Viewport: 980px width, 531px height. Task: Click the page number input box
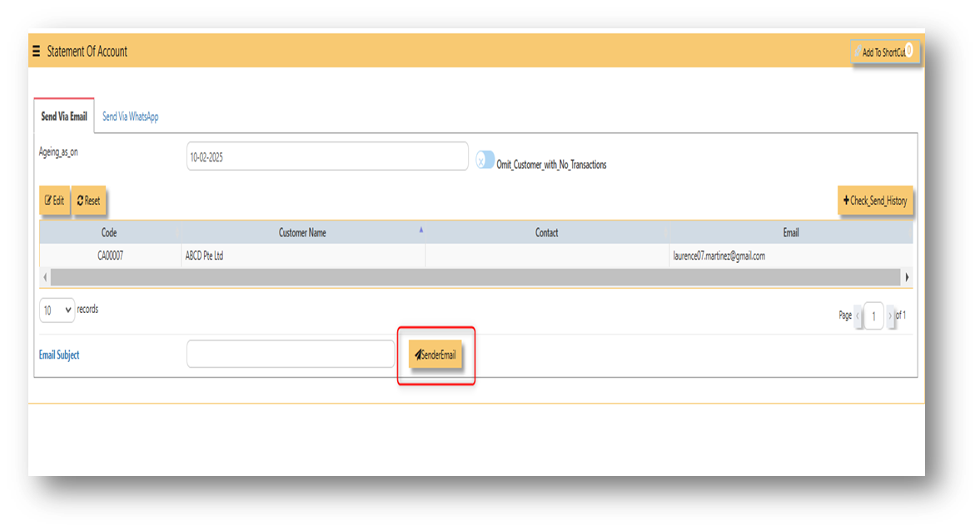click(x=873, y=315)
